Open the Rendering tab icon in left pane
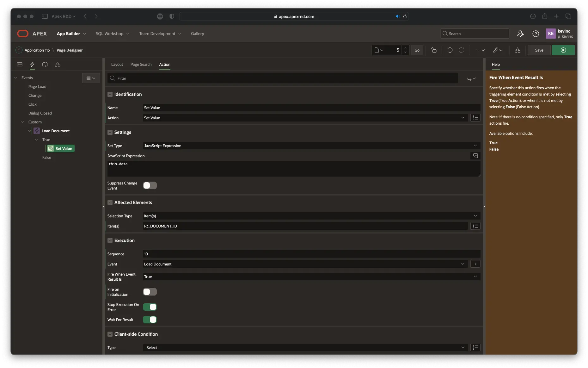Screen dimensions: 588x368 pyautogui.click(x=20, y=64)
